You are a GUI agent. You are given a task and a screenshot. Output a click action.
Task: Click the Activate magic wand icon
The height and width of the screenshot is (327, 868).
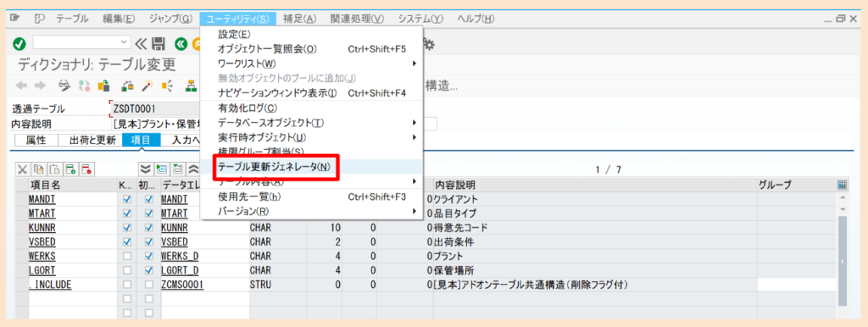[x=147, y=86]
